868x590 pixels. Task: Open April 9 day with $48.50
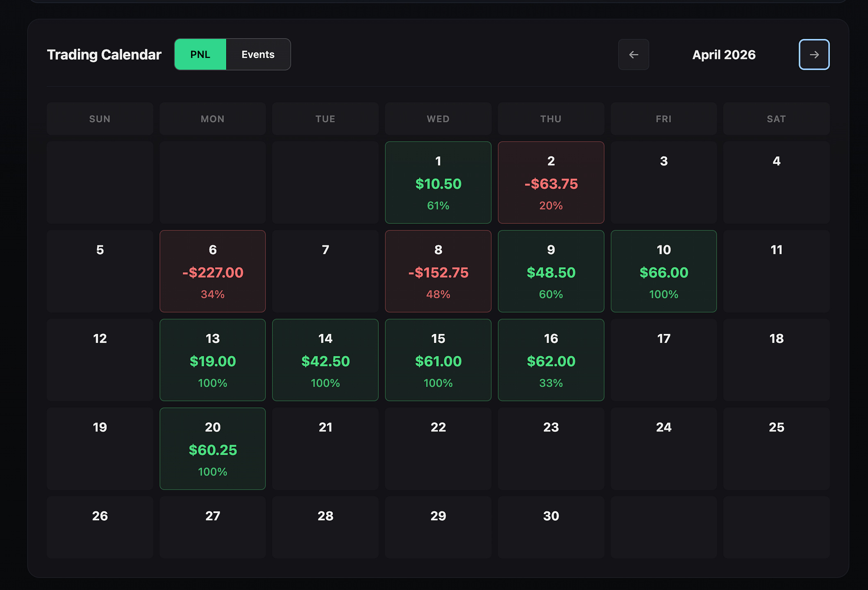point(551,271)
